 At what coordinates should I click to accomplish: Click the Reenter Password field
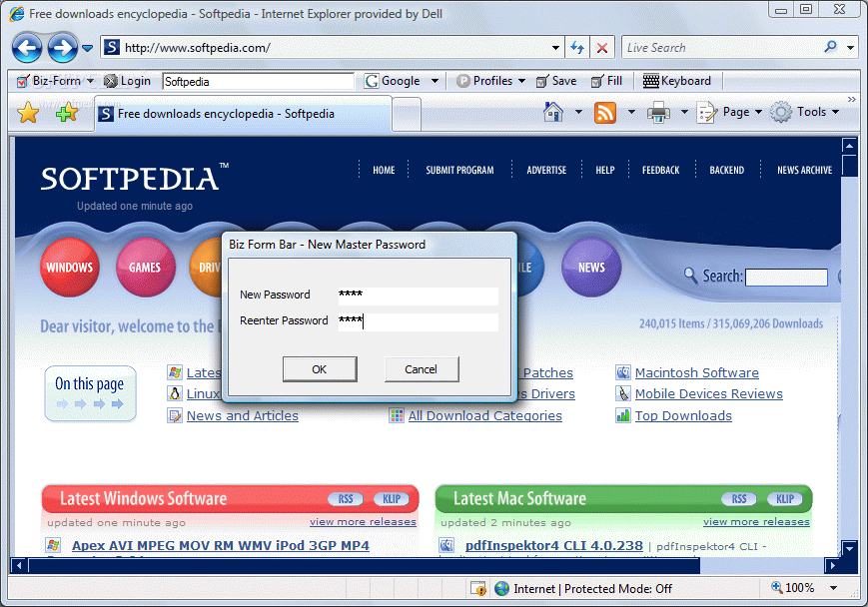tap(418, 321)
